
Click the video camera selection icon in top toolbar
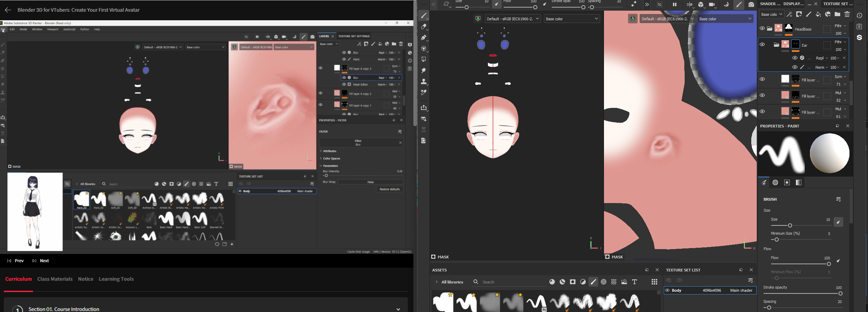pyautogui.click(x=713, y=5)
